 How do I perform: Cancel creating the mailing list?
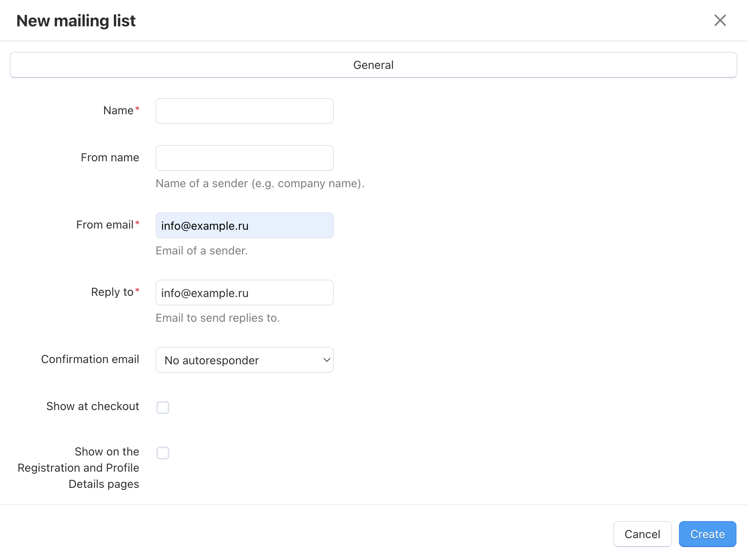click(x=642, y=534)
